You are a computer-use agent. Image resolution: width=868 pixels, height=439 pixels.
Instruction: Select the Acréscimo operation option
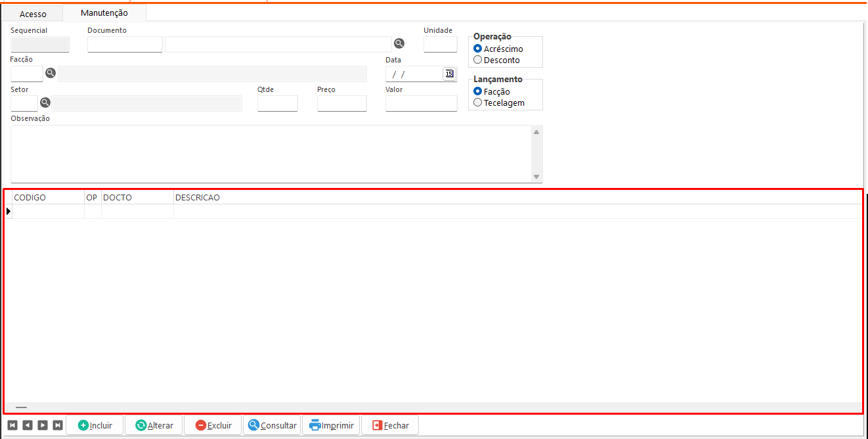[x=478, y=49]
